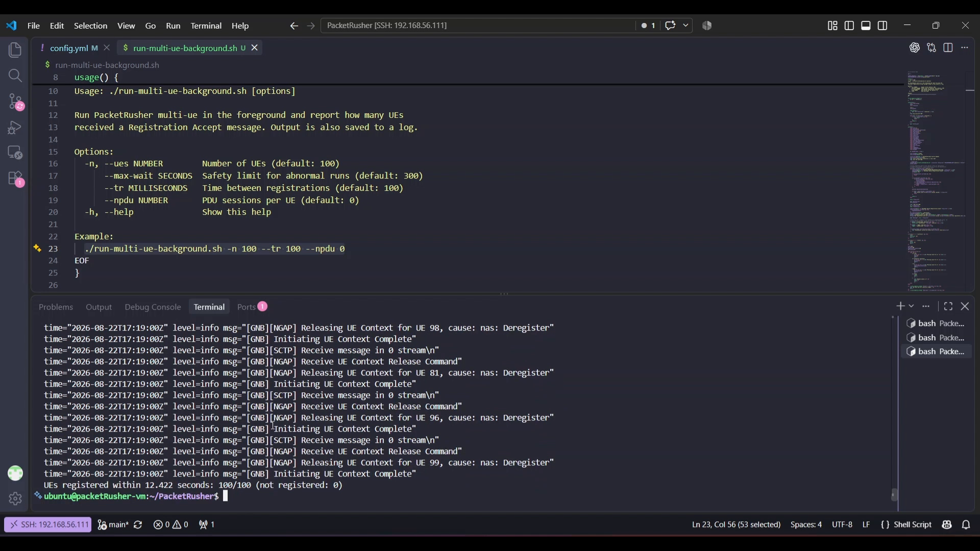Click the run-multi-ue-background.sh breadcrumb
Image resolution: width=980 pixels, height=551 pixels.
(x=107, y=65)
